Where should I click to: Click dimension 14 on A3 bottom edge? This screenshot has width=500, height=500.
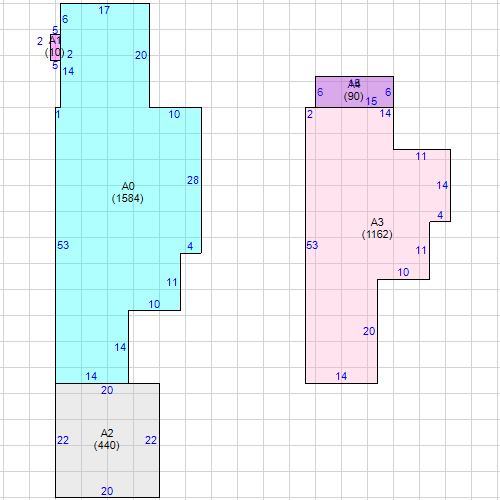click(x=341, y=376)
